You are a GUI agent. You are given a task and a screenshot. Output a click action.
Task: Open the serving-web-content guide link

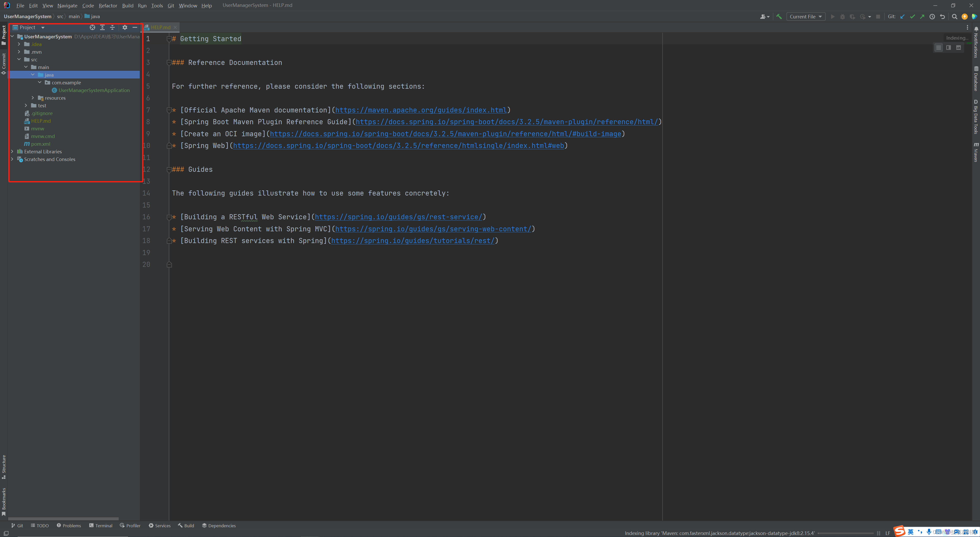(x=433, y=229)
